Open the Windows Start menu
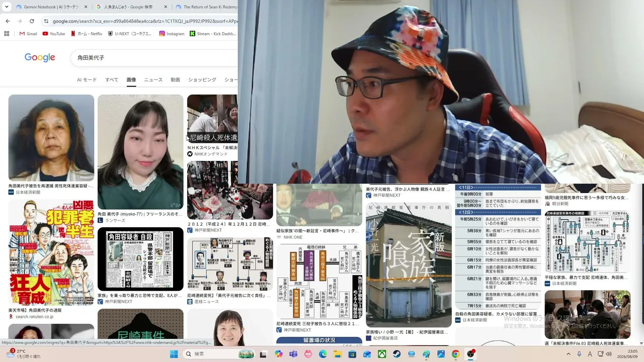 click(x=174, y=354)
